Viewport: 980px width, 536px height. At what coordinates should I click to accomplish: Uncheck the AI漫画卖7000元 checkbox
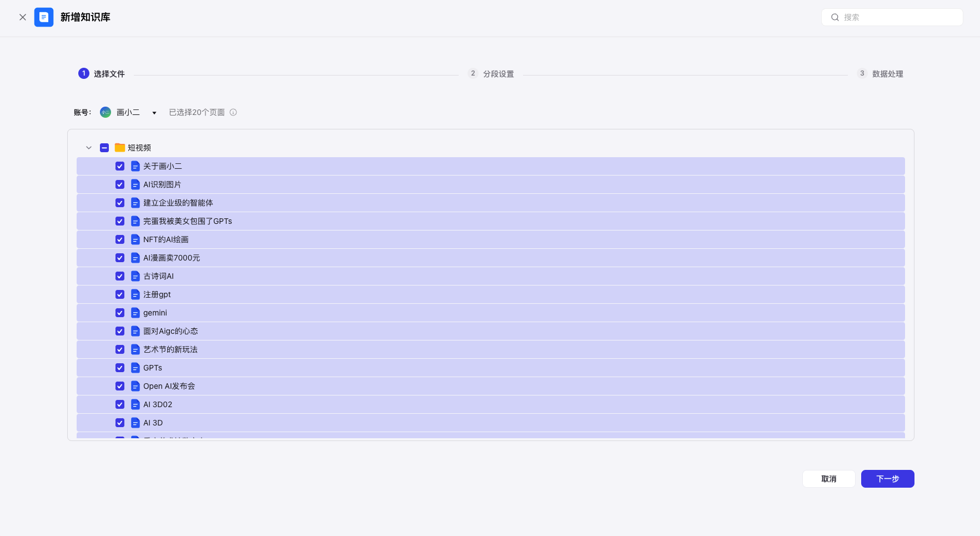tap(120, 258)
